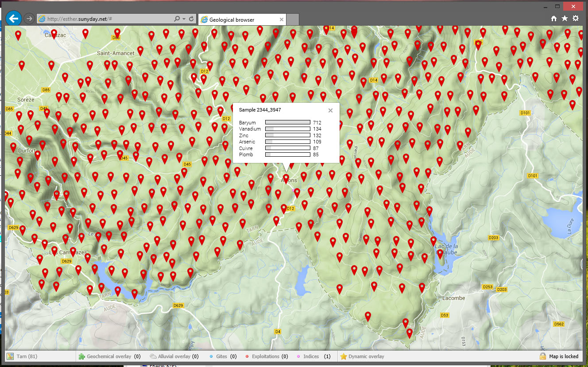Toggle the Indices layer
The height and width of the screenshot is (367, 588).
310,356
